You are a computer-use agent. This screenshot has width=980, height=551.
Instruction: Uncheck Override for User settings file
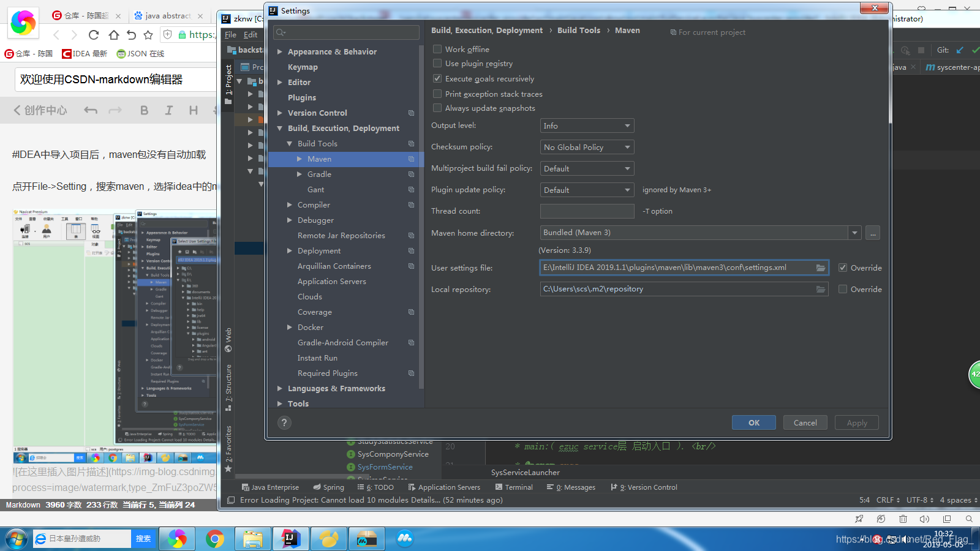pos(843,268)
